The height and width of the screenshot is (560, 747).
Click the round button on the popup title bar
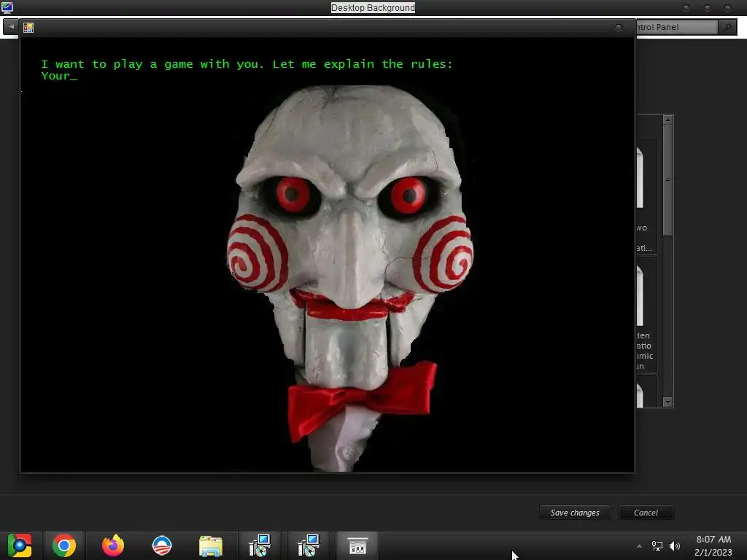point(619,28)
